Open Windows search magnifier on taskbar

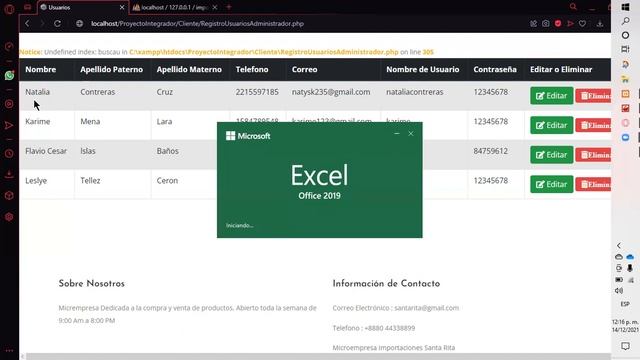(x=625, y=21)
